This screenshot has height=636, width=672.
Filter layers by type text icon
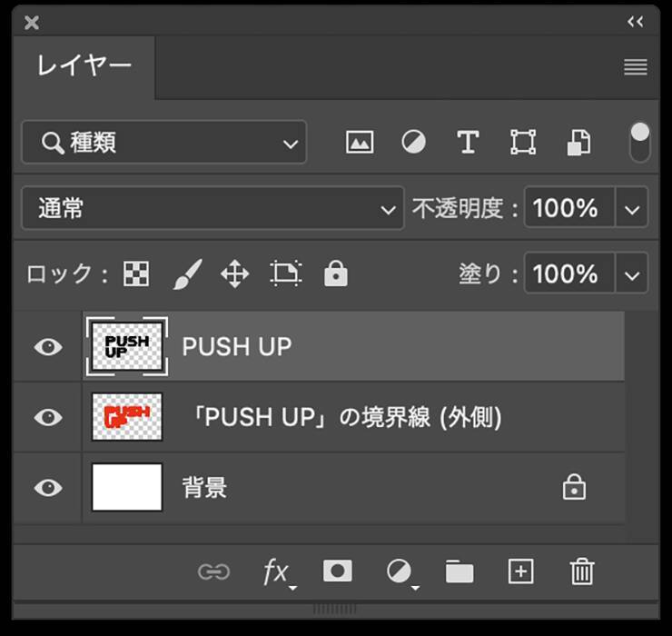pos(468,142)
